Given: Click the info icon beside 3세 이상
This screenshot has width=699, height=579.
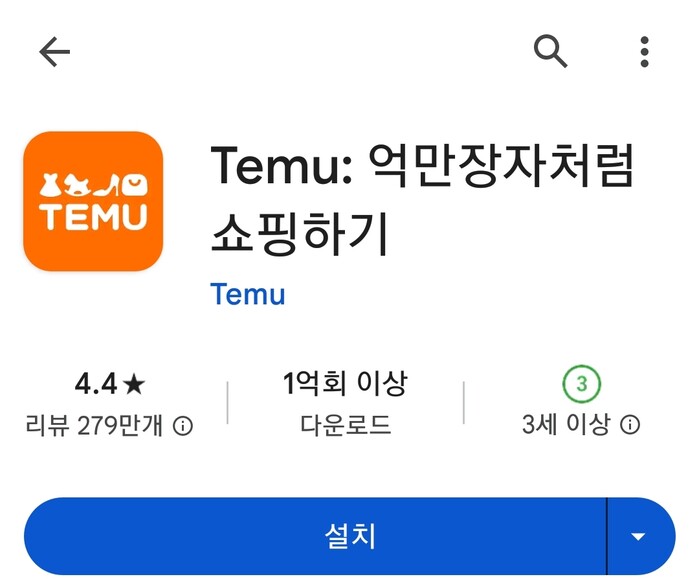Looking at the screenshot, I should point(630,425).
